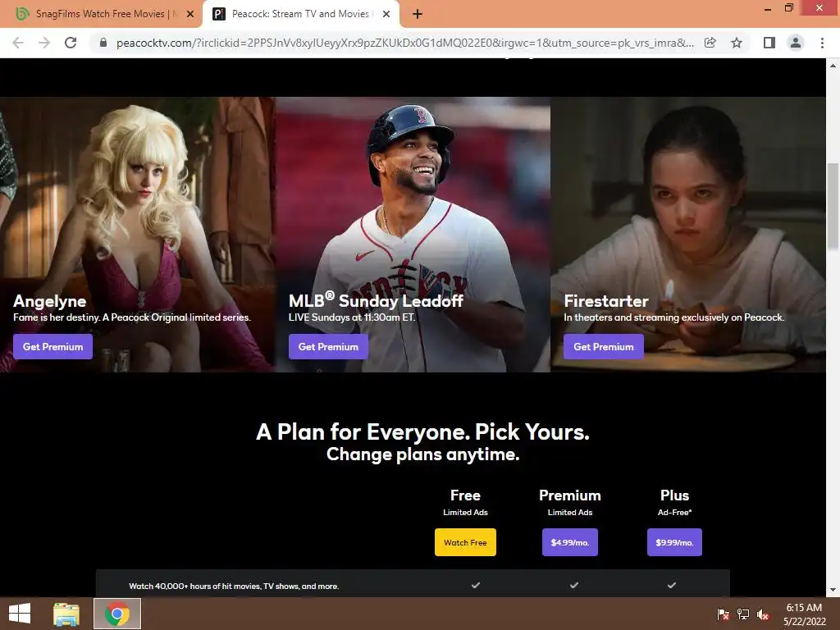The height and width of the screenshot is (630, 840).
Task: Click the Premium plan heading
Action: pos(570,495)
